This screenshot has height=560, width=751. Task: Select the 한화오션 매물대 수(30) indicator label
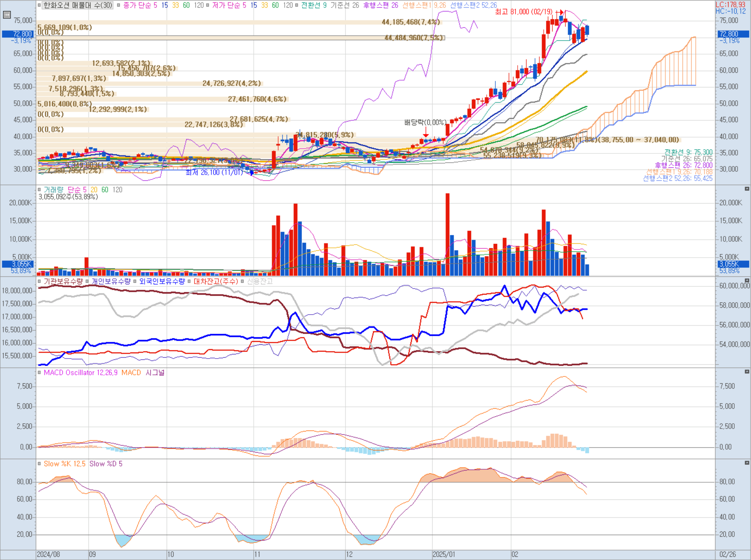click(78, 5)
